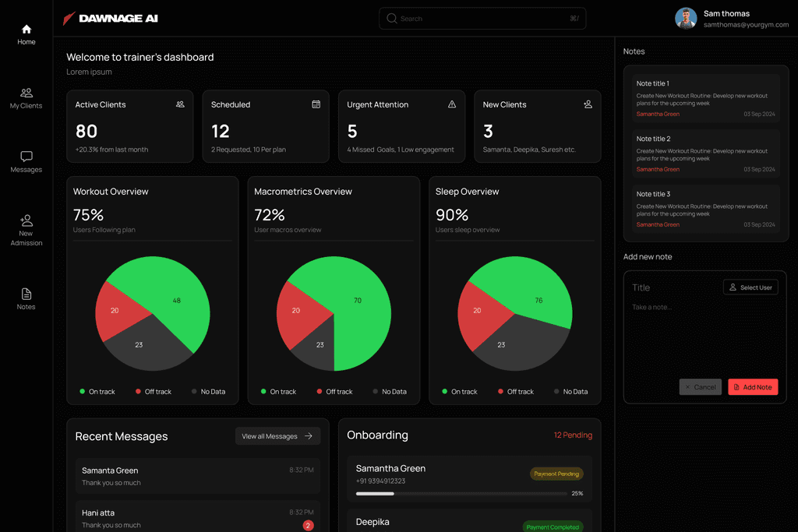Toggle Off track legend in Sleep Overview
Screen dimensions: 798x532
click(516, 392)
